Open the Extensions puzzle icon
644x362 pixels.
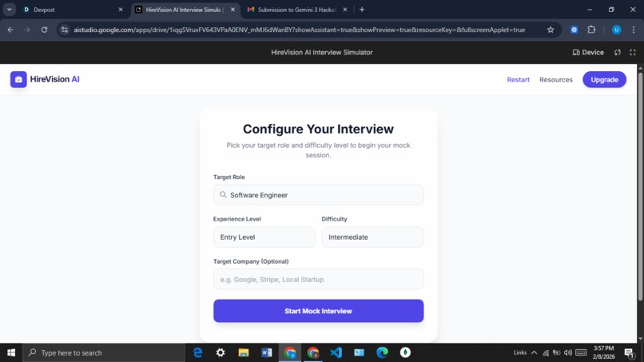[x=591, y=30]
